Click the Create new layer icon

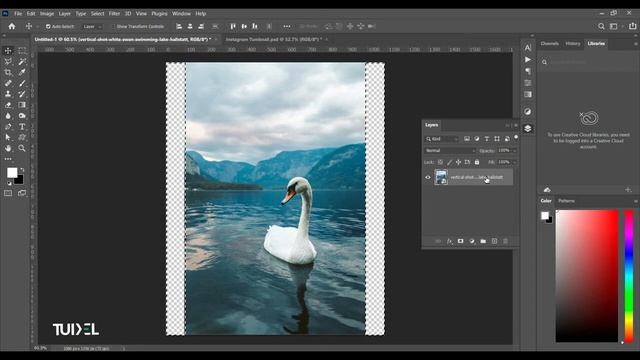pos(494,241)
